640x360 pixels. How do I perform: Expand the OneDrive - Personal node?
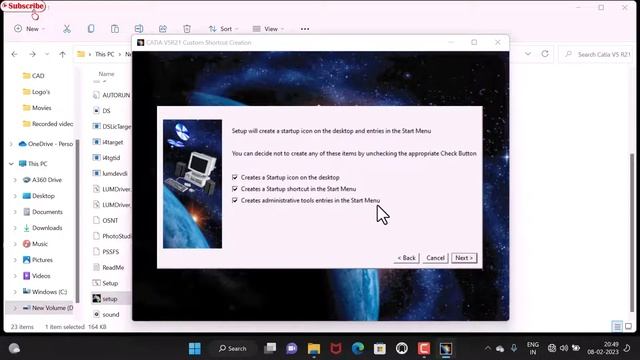click(11, 144)
